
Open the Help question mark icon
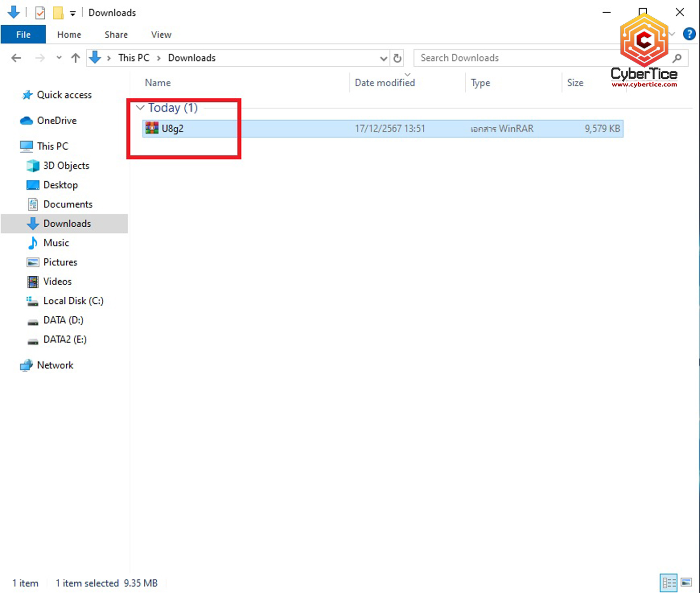[x=689, y=34]
